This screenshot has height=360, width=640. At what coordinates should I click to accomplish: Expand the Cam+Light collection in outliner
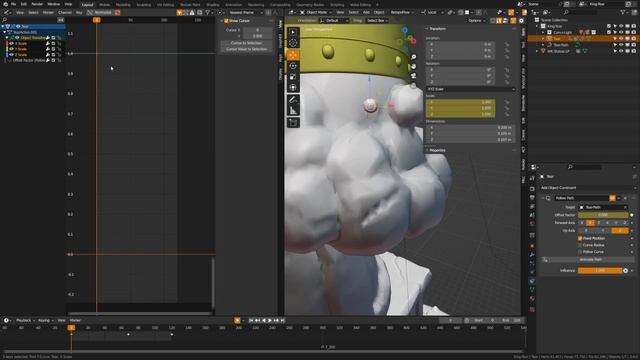543,32
